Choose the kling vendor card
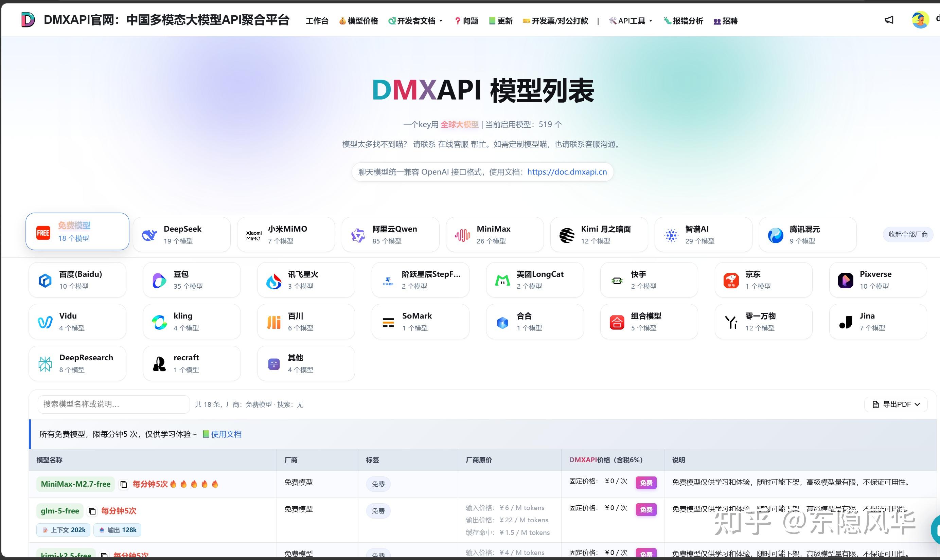 192,322
